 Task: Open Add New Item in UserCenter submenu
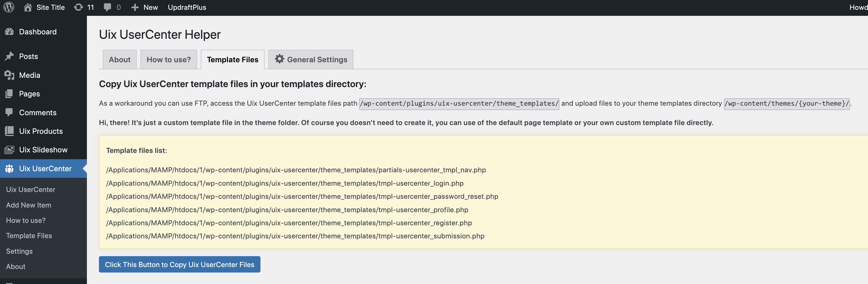[28, 205]
